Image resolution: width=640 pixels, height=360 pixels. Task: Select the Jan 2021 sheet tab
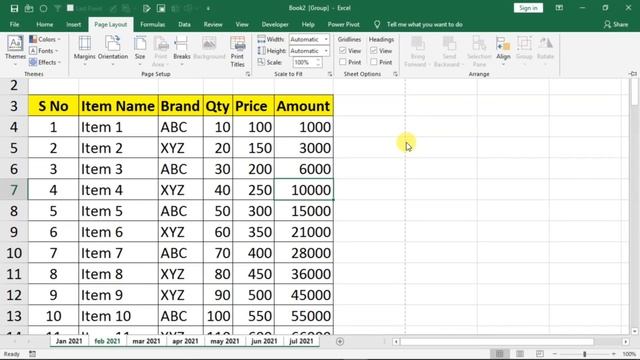click(x=69, y=341)
